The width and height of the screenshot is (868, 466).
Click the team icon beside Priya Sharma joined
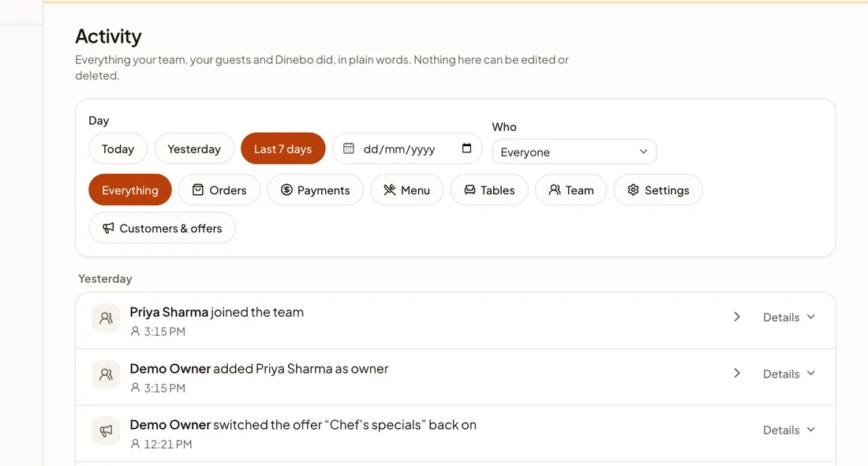point(106,318)
